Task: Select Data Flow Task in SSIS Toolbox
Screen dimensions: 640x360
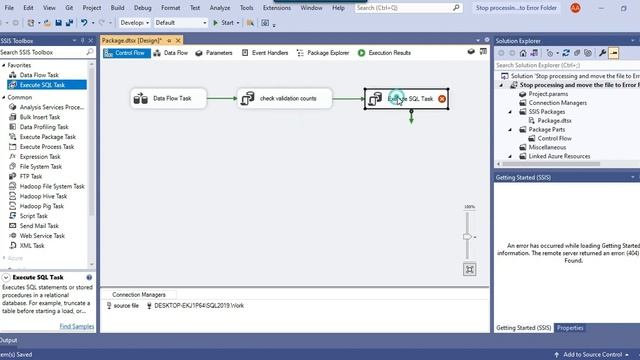Action: pos(39,75)
